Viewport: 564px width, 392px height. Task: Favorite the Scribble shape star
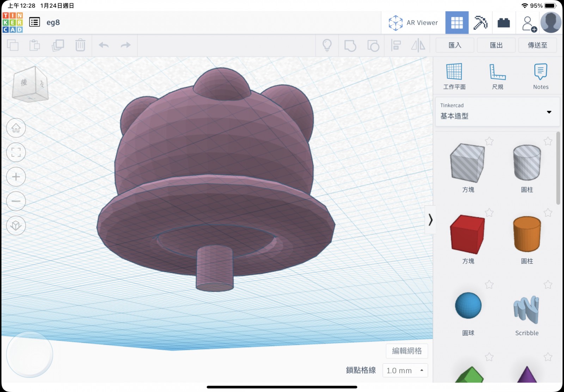pos(548,284)
